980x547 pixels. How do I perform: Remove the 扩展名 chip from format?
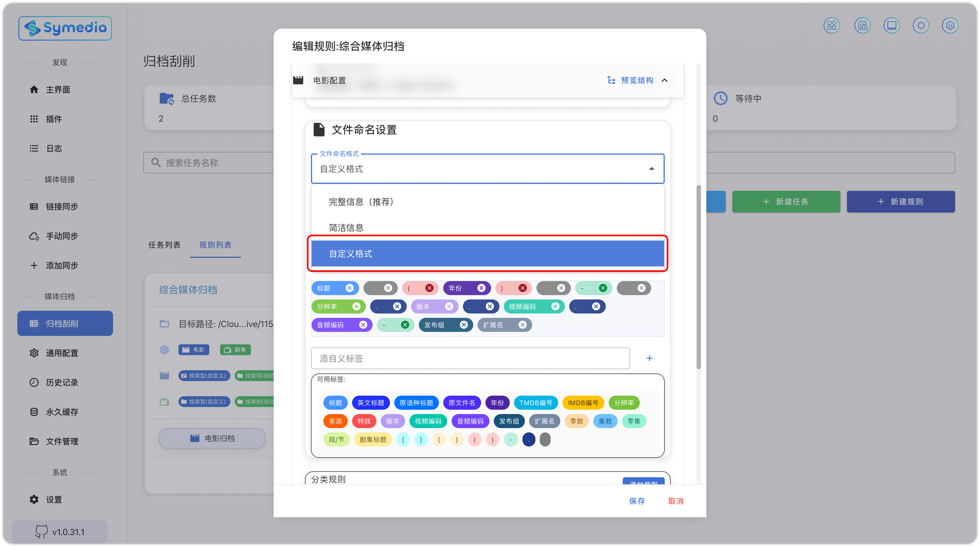[522, 325]
